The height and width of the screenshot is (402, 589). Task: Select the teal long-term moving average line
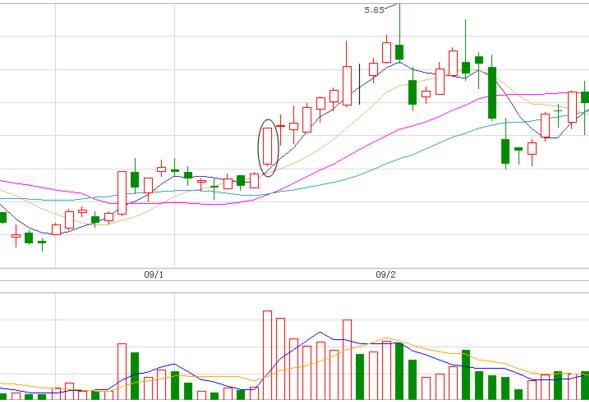point(376,166)
